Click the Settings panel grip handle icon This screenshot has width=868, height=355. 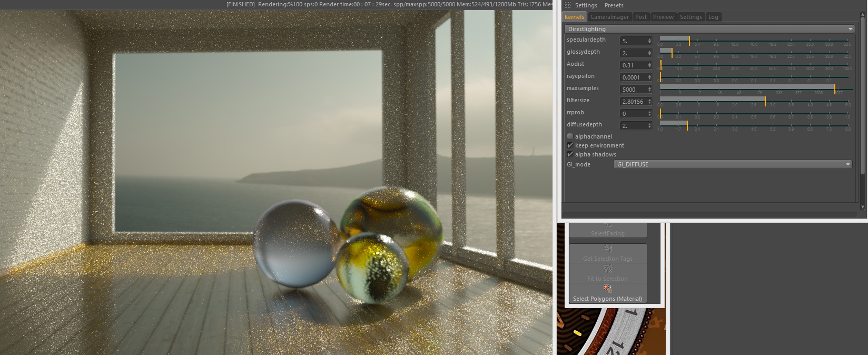click(x=567, y=5)
